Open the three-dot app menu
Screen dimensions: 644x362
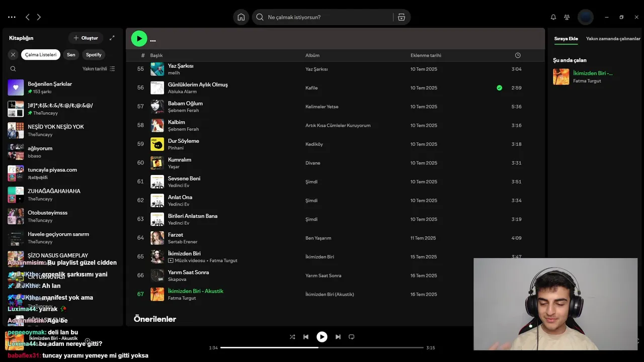coord(12,17)
